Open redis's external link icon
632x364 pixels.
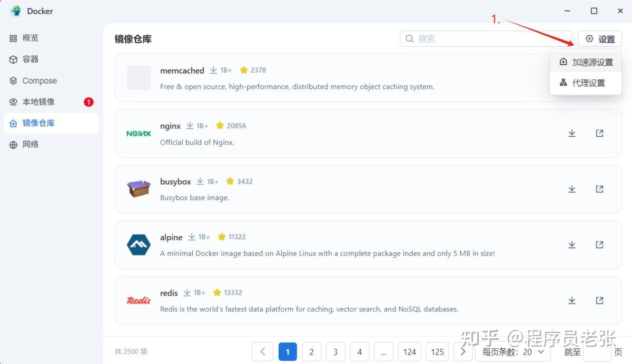click(x=599, y=300)
